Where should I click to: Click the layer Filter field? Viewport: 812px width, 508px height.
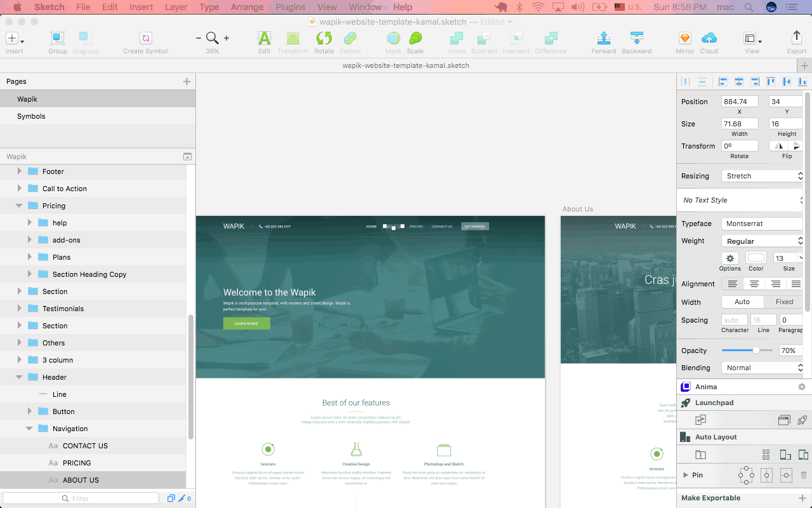point(80,498)
